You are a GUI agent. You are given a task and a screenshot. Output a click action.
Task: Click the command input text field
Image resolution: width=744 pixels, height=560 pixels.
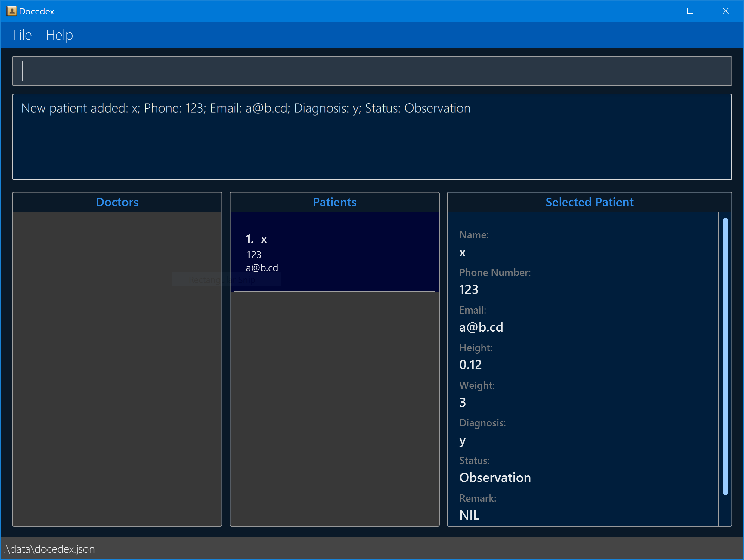[372, 71]
